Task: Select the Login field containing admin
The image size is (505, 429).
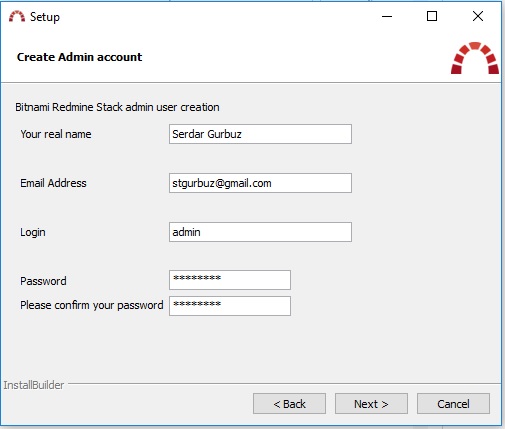Action: (x=260, y=232)
